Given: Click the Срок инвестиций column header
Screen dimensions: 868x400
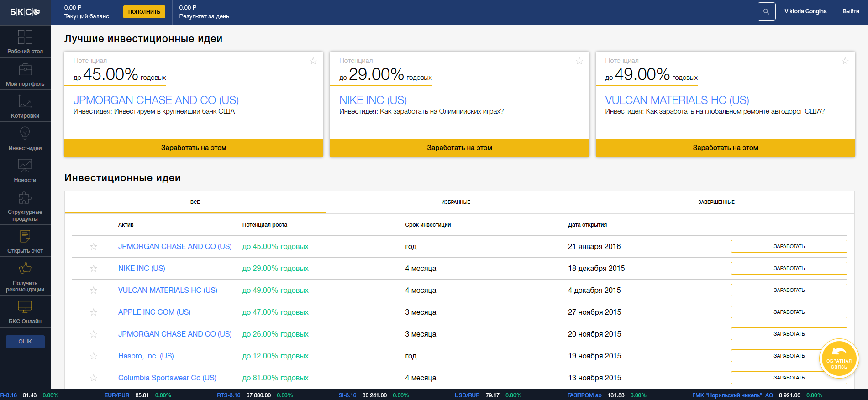Looking at the screenshot, I should (x=428, y=225).
